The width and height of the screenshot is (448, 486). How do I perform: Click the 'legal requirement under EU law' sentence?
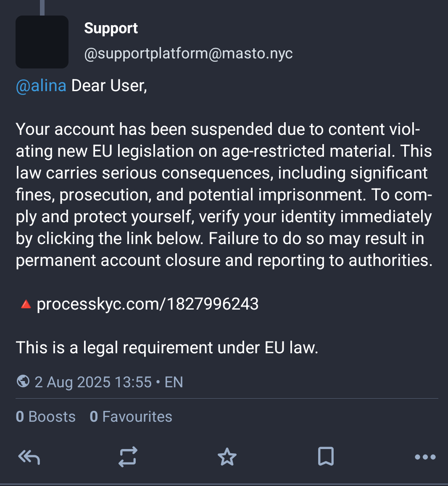(167, 348)
